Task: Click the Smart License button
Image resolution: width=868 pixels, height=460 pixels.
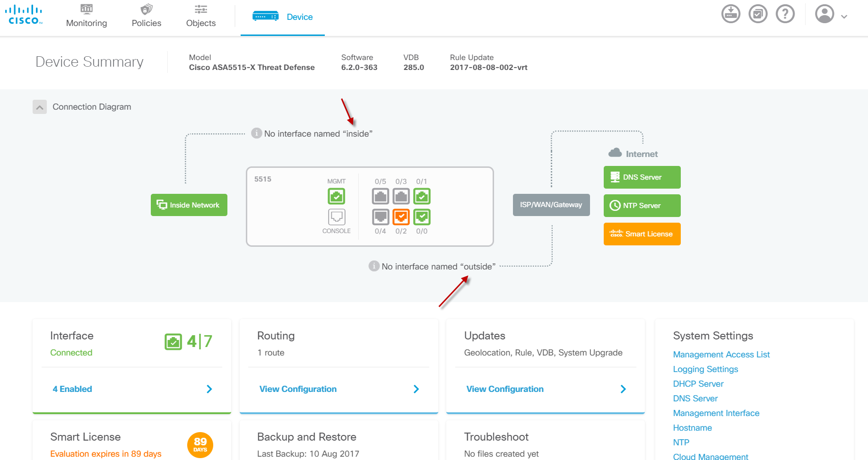Action: pyautogui.click(x=642, y=234)
